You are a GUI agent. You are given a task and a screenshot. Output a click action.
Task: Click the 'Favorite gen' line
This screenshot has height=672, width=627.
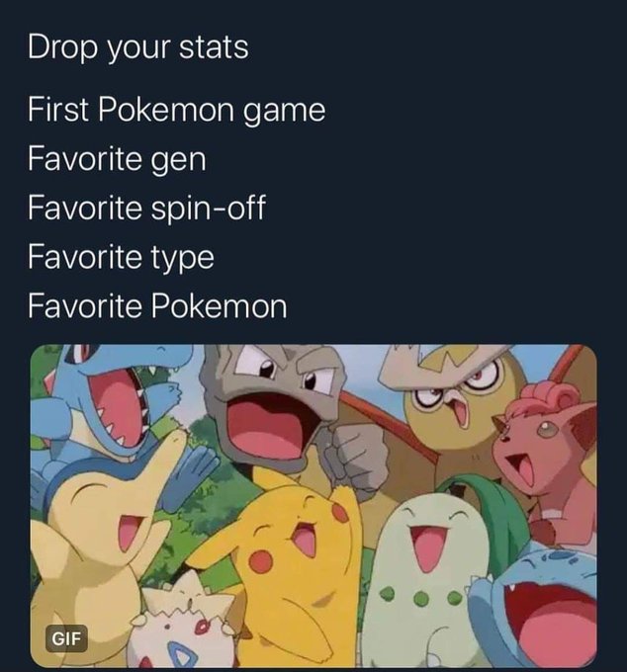pos(117,160)
